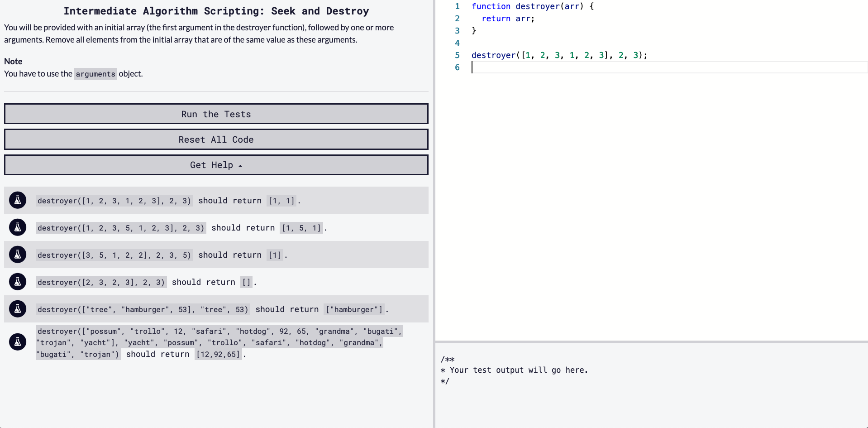Click flask icon for the hamburger test

tap(18, 309)
